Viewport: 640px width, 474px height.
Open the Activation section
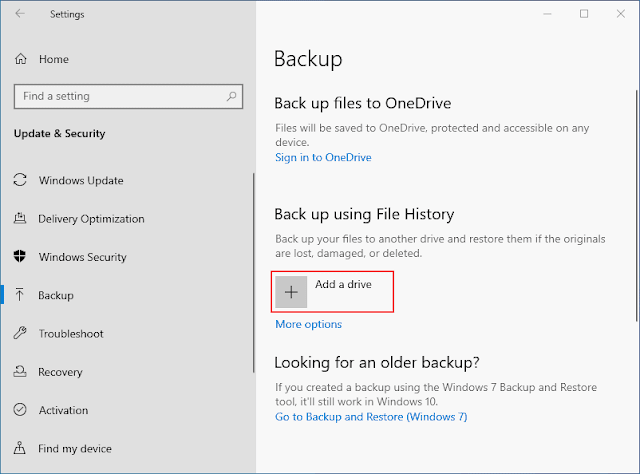tap(63, 410)
